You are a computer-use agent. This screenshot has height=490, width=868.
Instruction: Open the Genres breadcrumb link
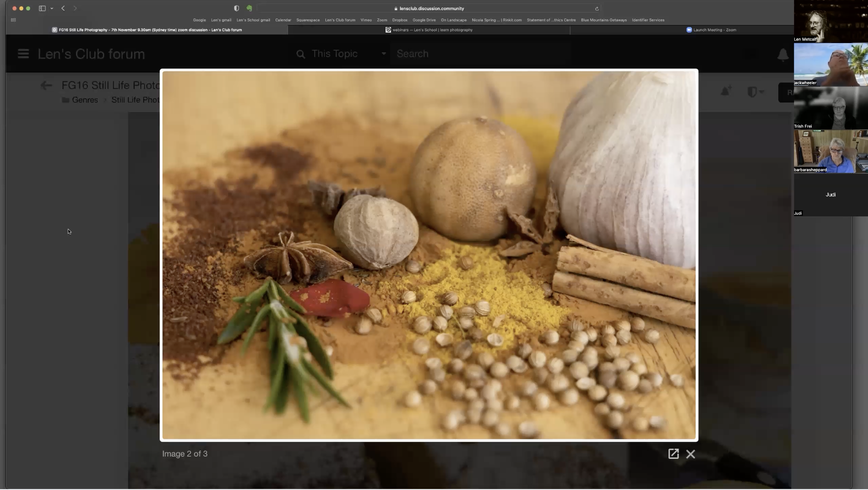tap(85, 100)
